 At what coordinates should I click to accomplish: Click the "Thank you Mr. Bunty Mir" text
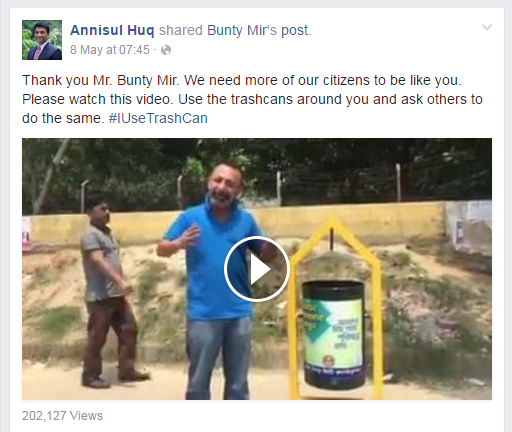coord(100,80)
